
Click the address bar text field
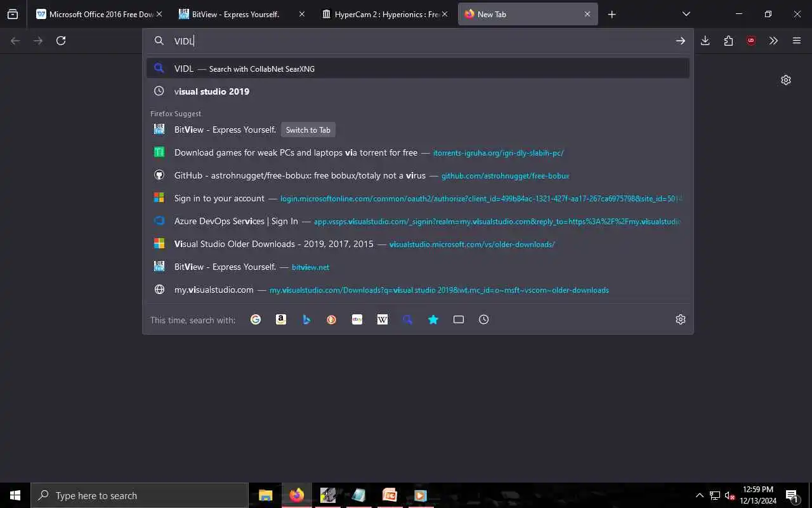click(419, 41)
